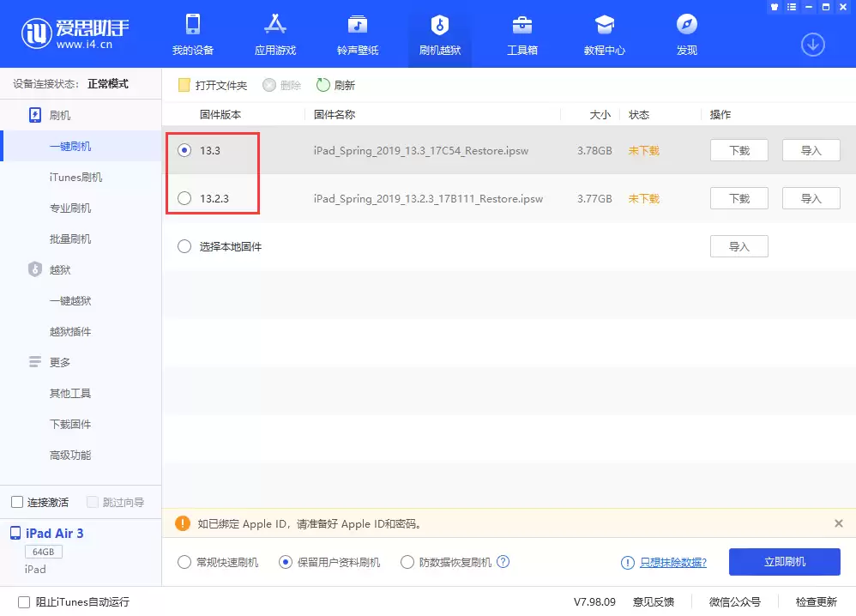Select firmware version 13.2.3 radio button
The width and height of the screenshot is (856, 616).
pos(184,198)
